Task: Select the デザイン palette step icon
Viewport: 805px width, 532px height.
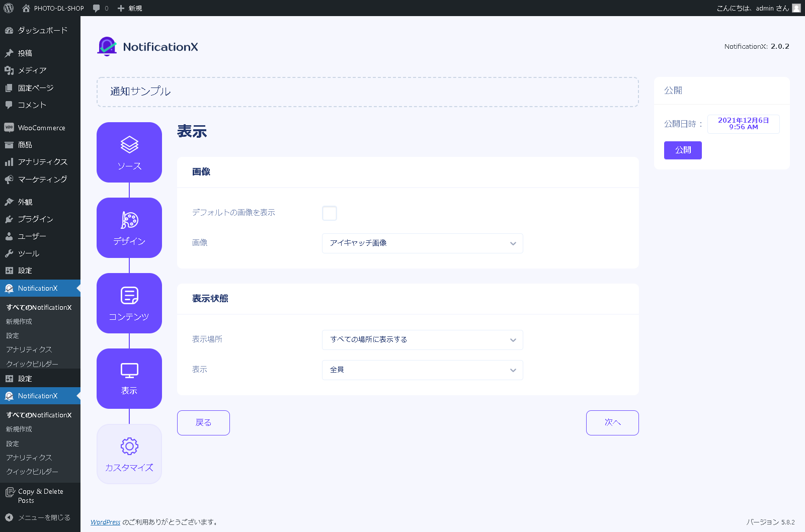Action: 129,220
